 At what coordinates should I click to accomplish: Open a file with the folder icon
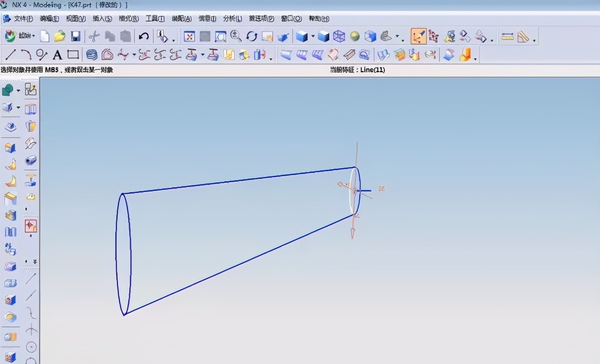(x=60, y=36)
